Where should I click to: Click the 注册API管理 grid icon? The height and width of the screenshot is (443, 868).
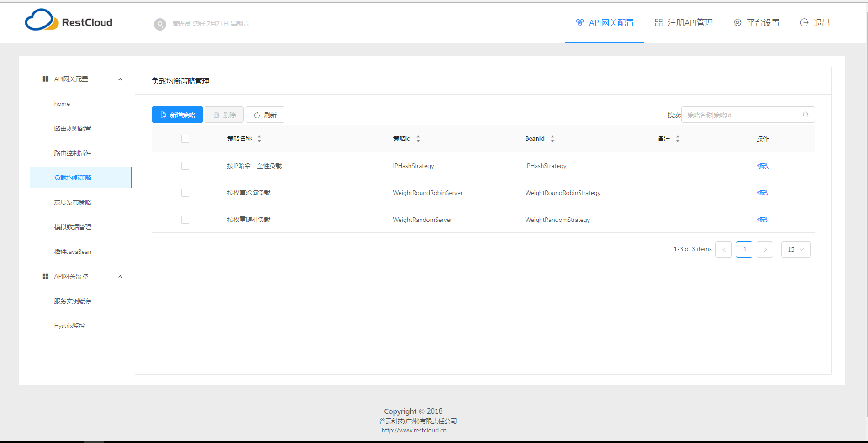click(x=658, y=22)
